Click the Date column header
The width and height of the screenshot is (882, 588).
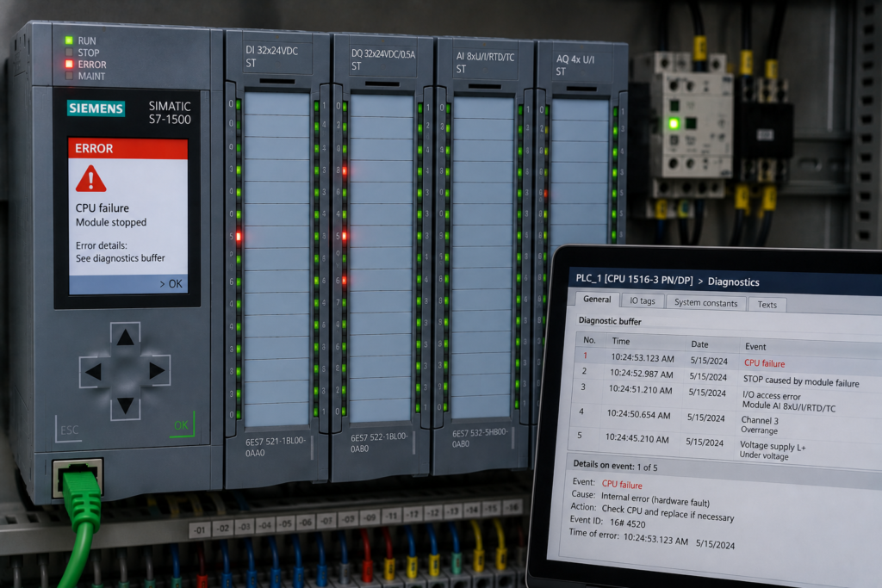point(699,344)
